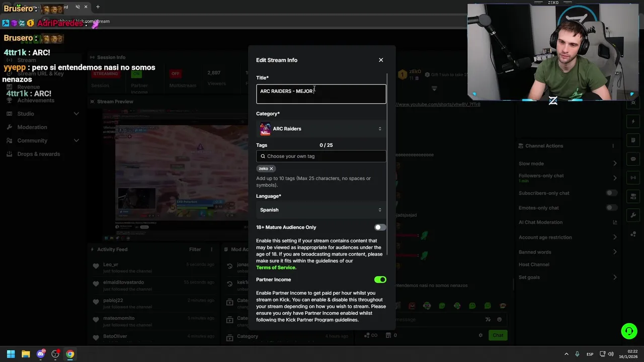Open Drops & rewards sidebar item
Screen dimensions: 644x362
coord(39,154)
